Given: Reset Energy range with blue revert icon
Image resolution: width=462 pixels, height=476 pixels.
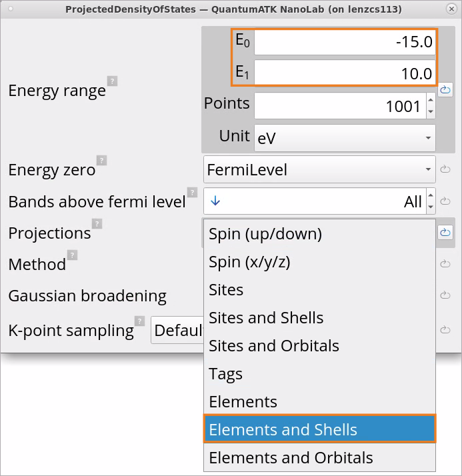Looking at the screenshot, I should (x=445, y=89).
